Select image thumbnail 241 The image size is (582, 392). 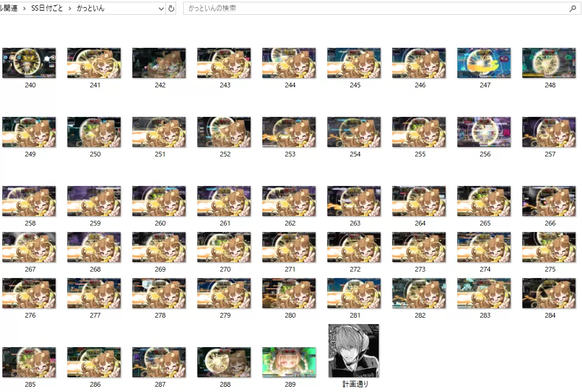(x=94, y=63)
